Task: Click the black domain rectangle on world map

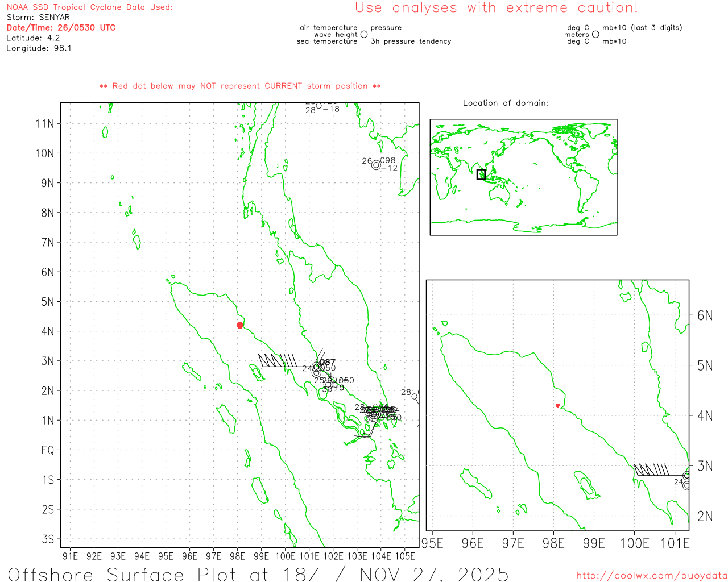Action: coord(481,174)
